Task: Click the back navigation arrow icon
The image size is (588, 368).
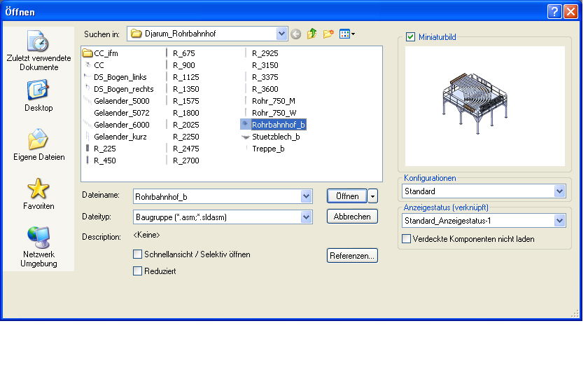Action: [x=295, y=34]
